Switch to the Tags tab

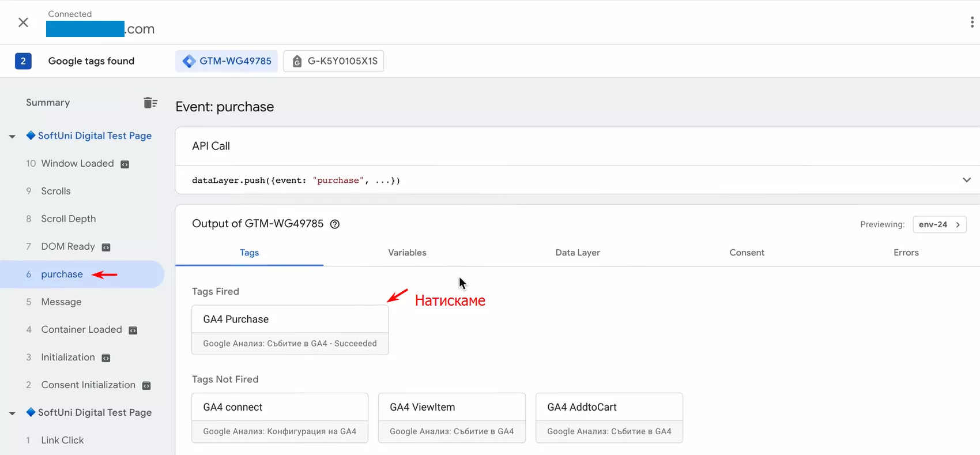tap(249, 253)
